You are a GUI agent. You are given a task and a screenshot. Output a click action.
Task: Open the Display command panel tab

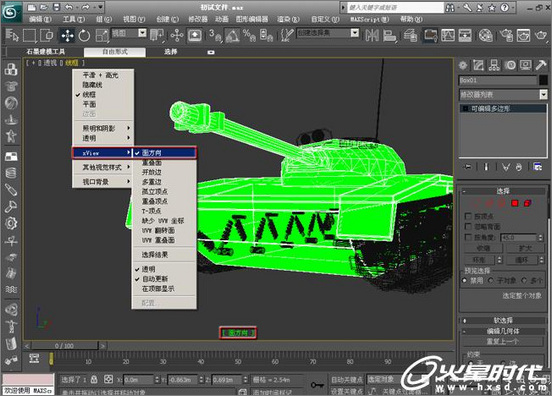[x=526, y=65]
